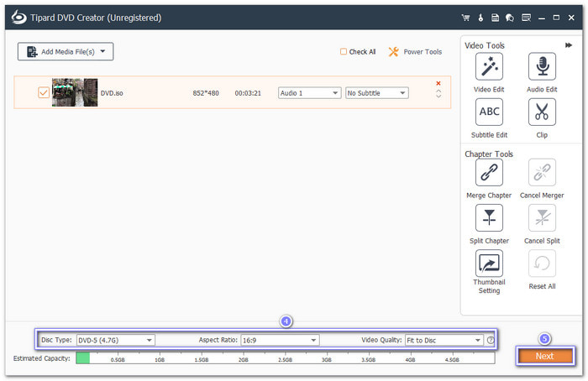Click the Video Quality help question icon
The image size is (588, 381).
491,340
